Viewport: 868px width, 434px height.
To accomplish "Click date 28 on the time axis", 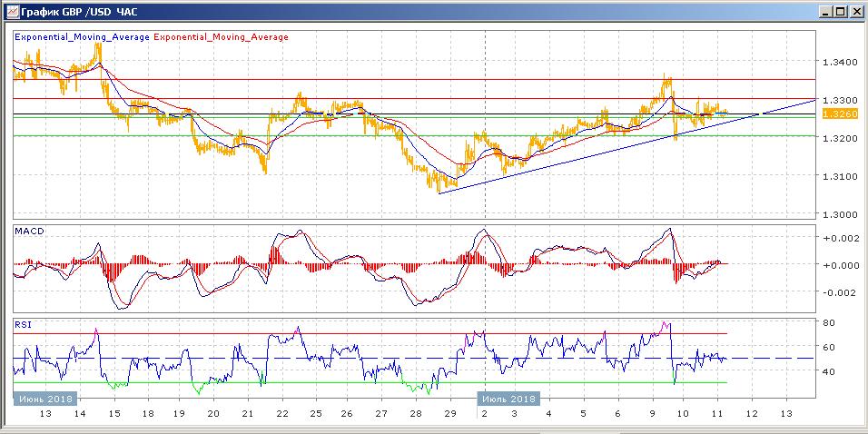I will coord(414,413).
